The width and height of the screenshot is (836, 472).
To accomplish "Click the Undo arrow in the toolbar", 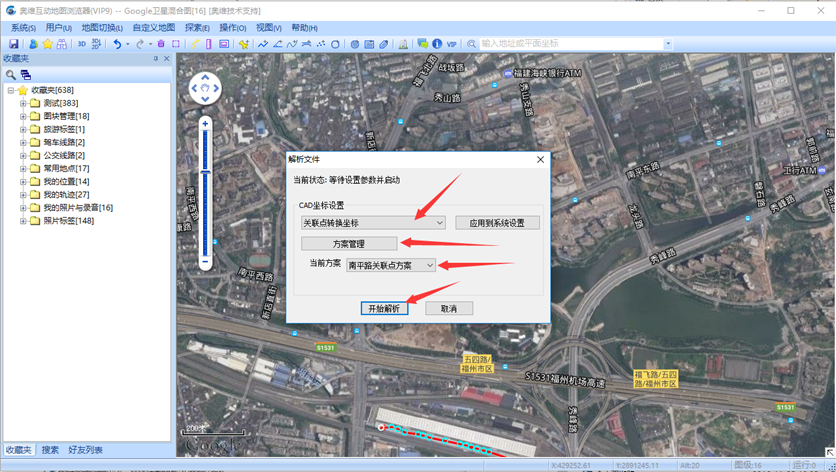I will point(117,44).
